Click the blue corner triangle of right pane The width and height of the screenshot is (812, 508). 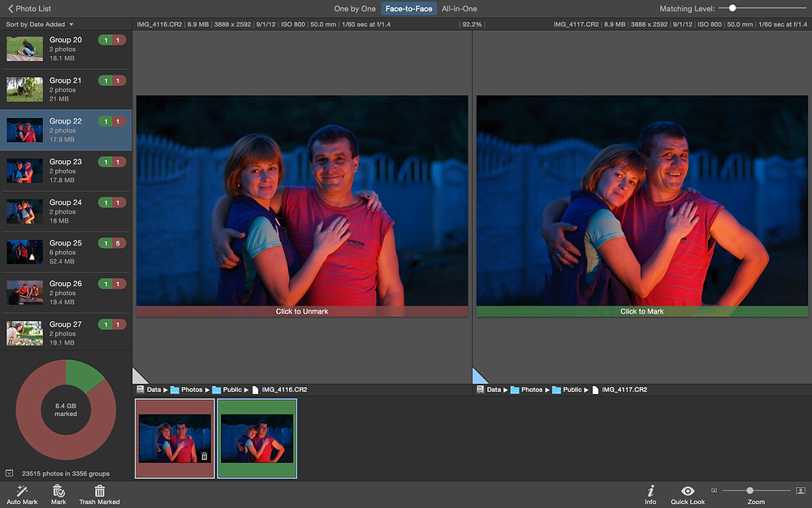(478, 377)
